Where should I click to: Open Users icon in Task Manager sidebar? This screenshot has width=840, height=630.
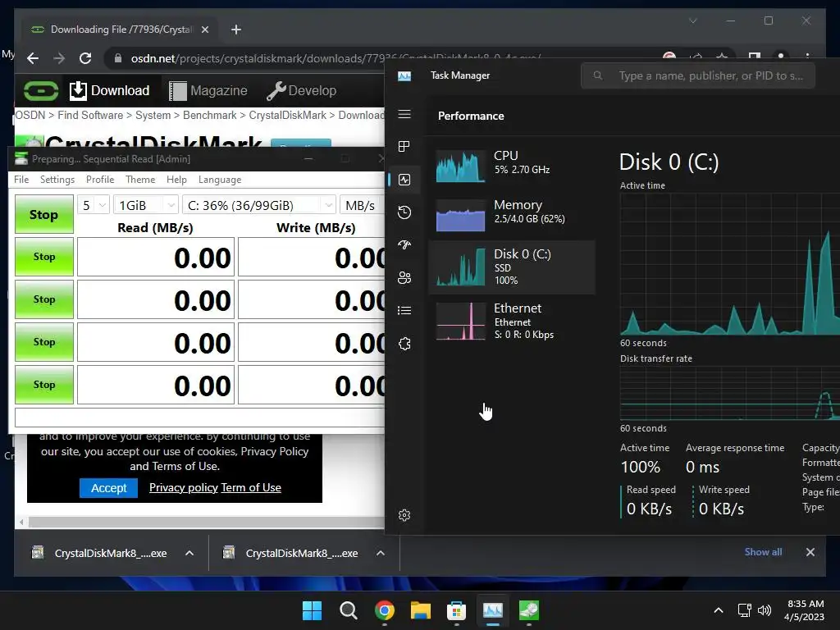[x=404, y=277]
